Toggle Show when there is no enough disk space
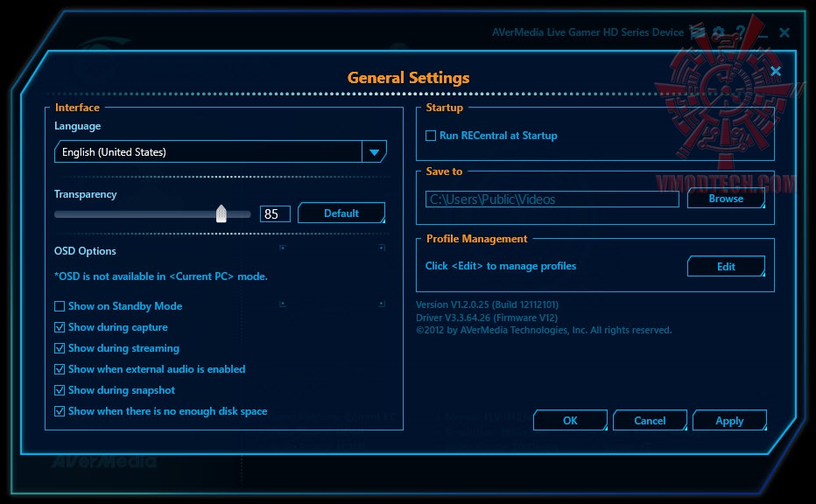This screenshot has height=504, width=816. [60, 411]
